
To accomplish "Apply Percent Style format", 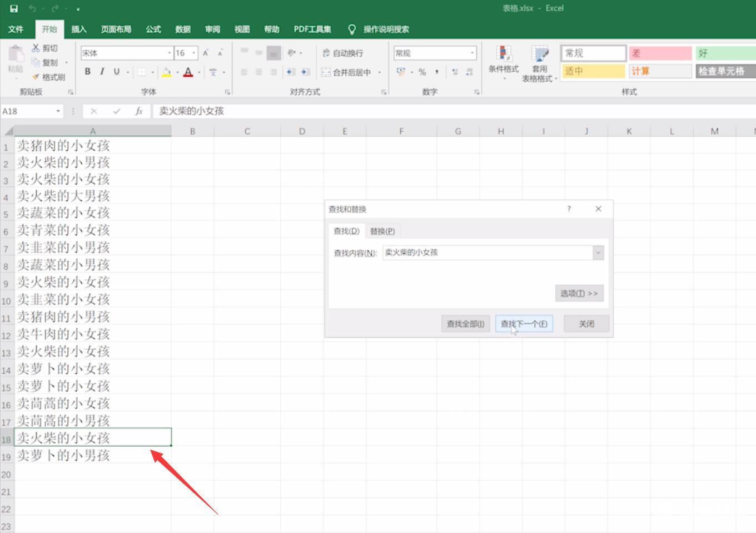I will (x=422, y=72).
